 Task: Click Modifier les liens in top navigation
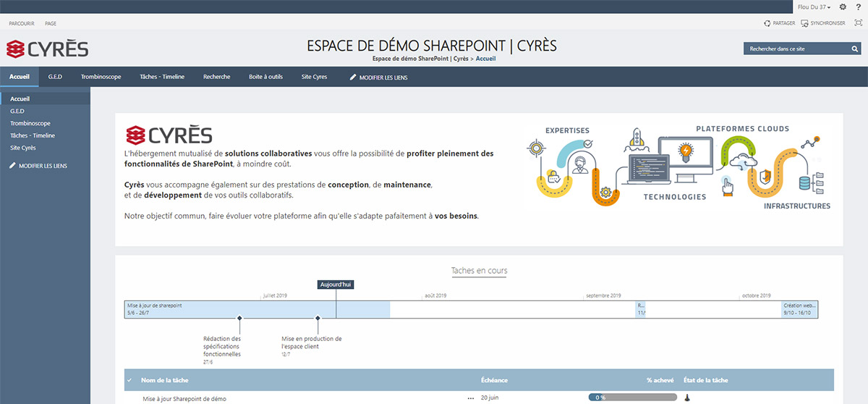379,77
